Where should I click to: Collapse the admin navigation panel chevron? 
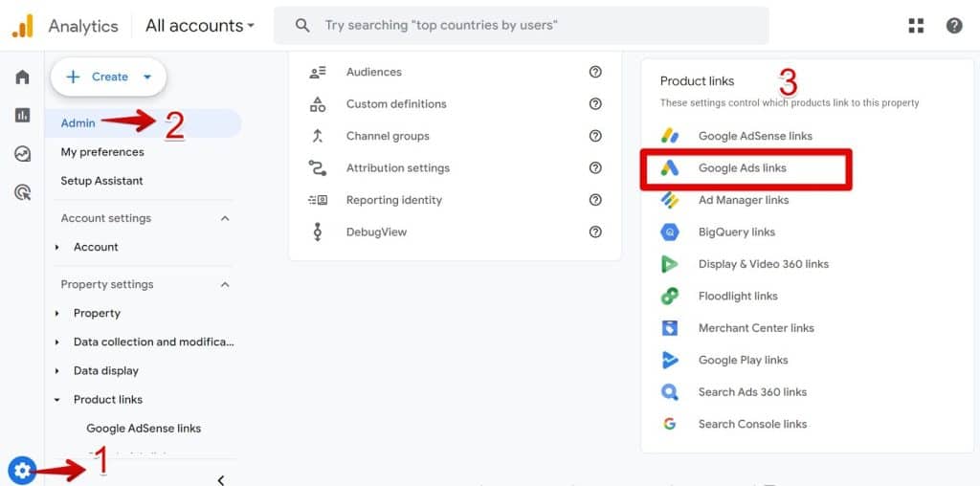point(221,479)
